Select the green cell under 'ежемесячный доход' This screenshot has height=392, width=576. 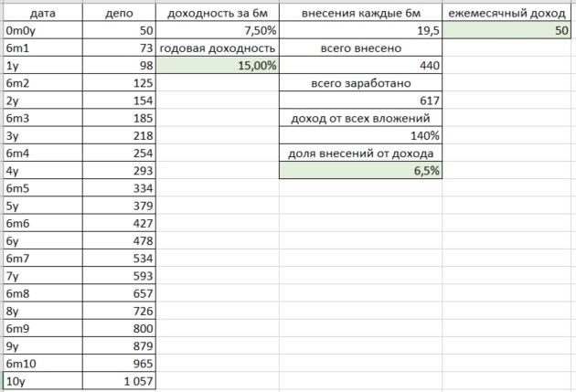click(507, 30)
